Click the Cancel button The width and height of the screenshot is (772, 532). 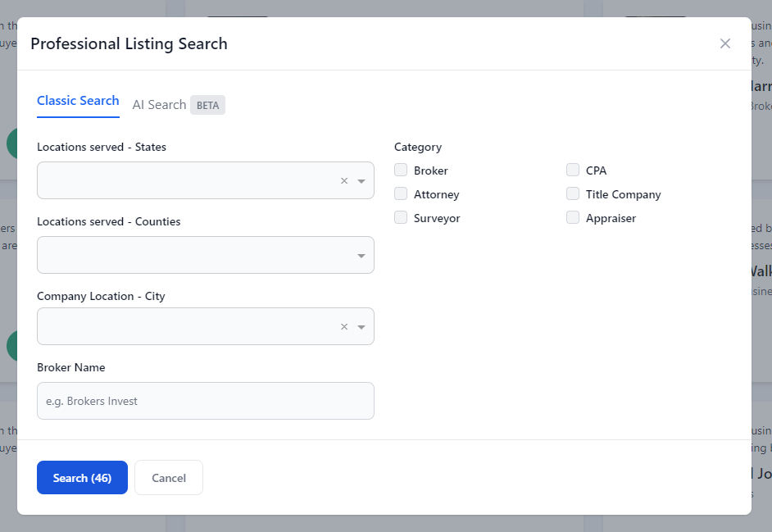[x=169, y=478]
